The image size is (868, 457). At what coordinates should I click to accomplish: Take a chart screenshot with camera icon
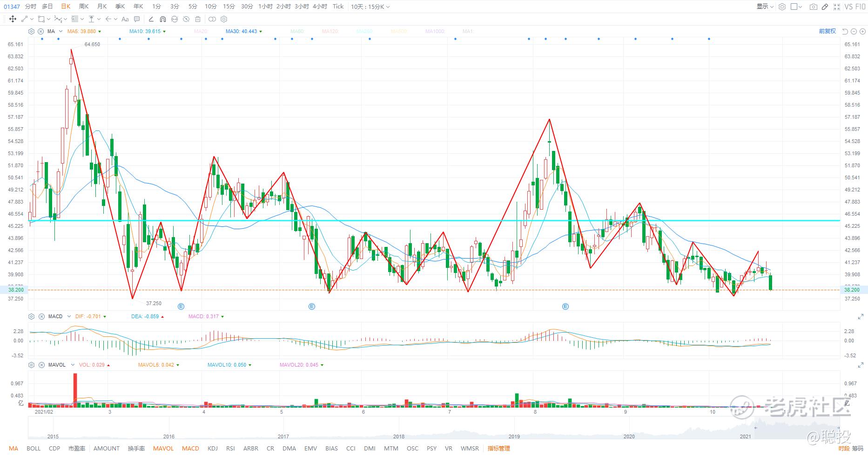coord(813,7)
